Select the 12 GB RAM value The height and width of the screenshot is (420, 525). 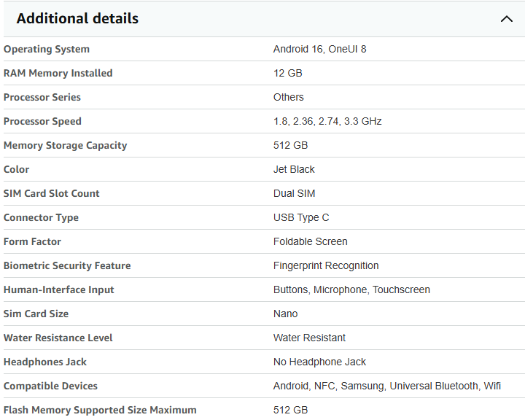click(x=287, y=73)
